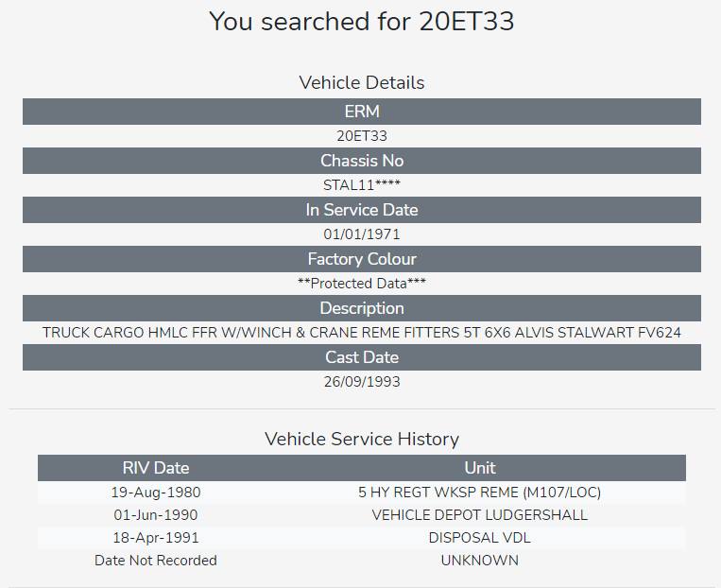This screenshot has height=588, width=721.
Task: Click the 'You searched for 20ET33' heading
Action: [361, 22]
